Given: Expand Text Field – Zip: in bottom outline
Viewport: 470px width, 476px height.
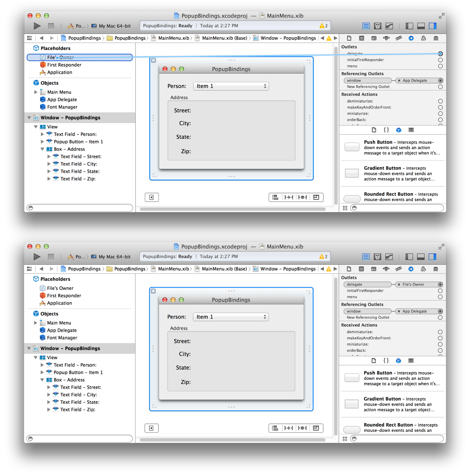Looking at the screenshot, I should 49,410.
